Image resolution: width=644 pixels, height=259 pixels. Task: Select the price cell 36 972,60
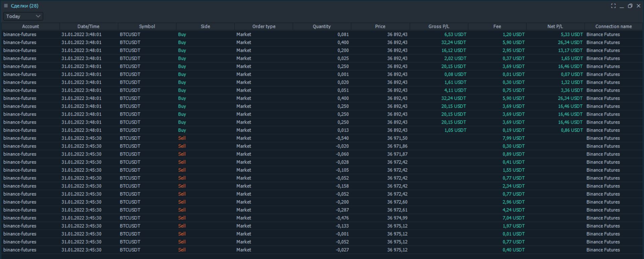pos(397,202)
